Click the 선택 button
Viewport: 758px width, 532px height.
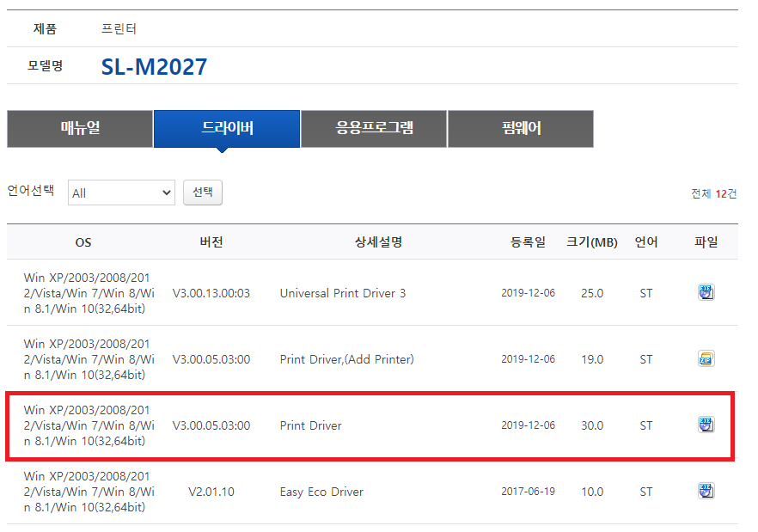(203, 193)
